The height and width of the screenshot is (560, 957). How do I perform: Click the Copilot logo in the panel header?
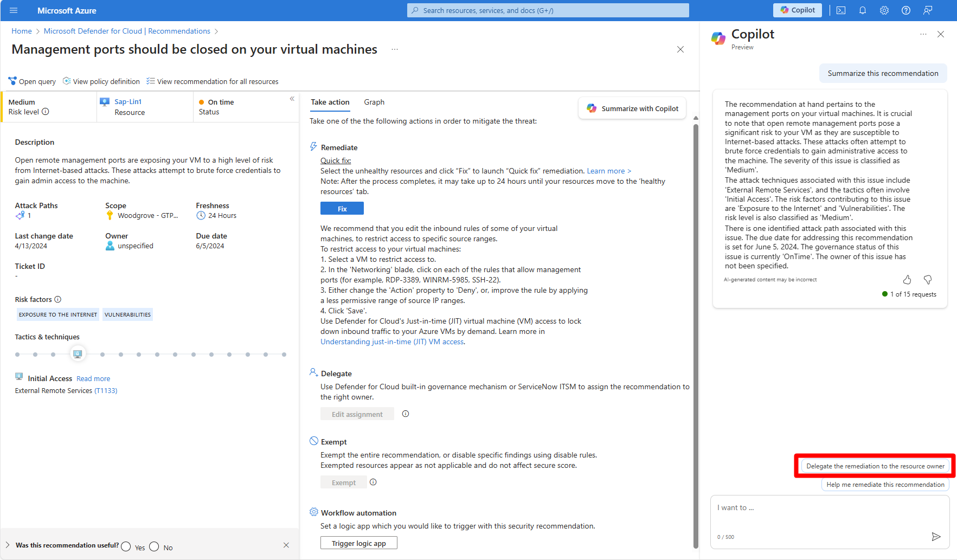click(718, 38)
